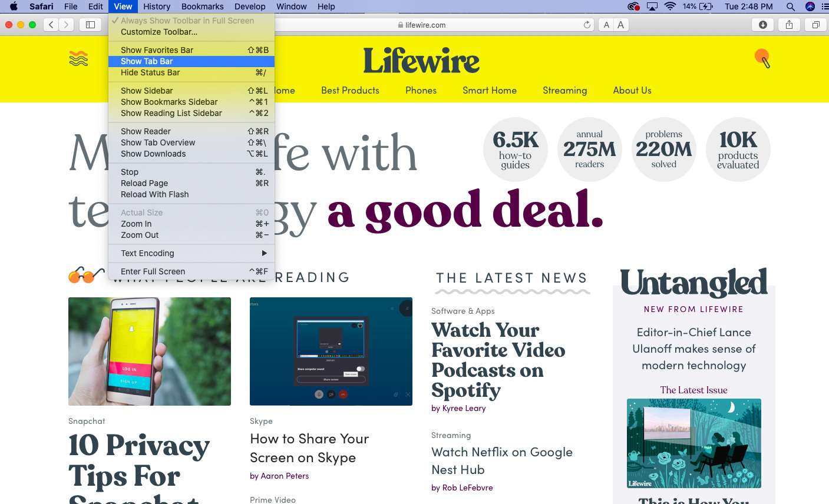The width and height of the screenshot is (829, 504).
Task: Open the Siri menu bar icon
Action: [810, 6]
